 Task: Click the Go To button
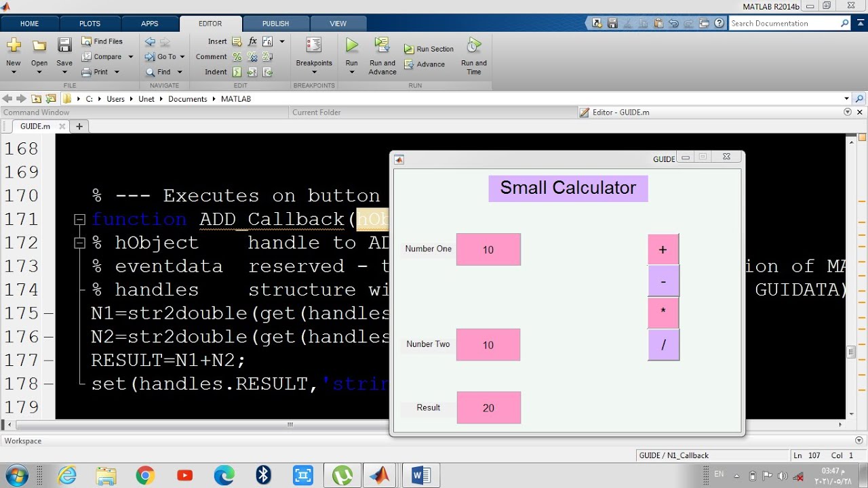[x=161, y=57]
